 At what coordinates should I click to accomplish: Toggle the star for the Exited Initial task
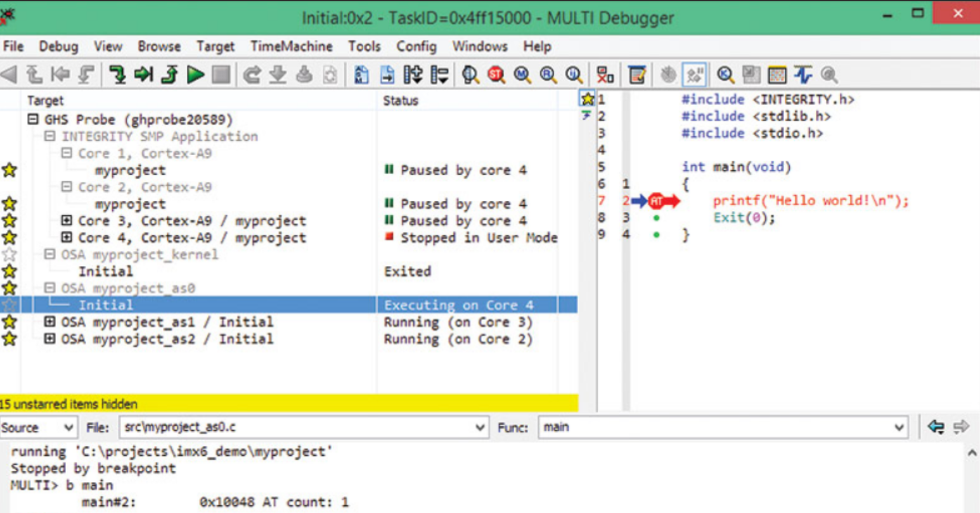[x=10, y=271]
